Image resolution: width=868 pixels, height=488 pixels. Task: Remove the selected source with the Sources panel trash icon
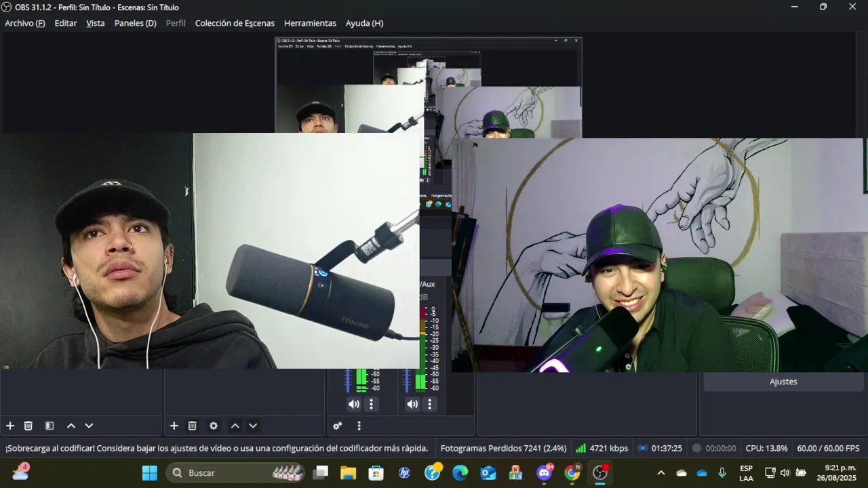pyautogui.click(x=193, y=426)
